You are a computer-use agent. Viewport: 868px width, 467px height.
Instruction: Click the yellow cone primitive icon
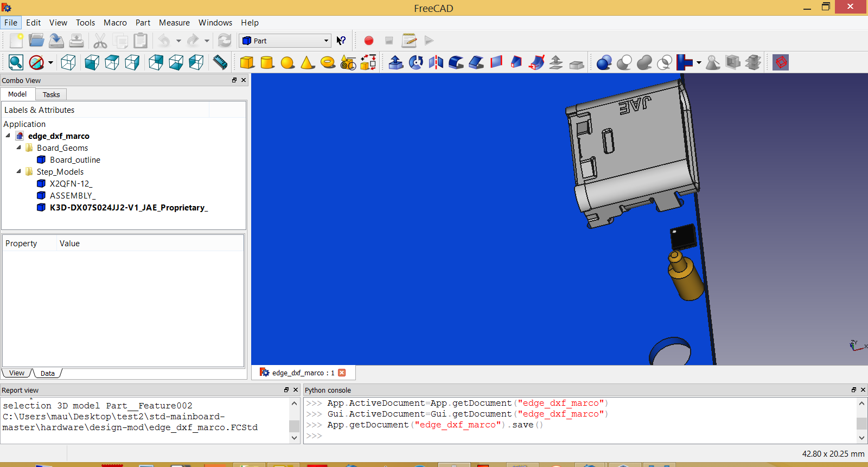308,62
